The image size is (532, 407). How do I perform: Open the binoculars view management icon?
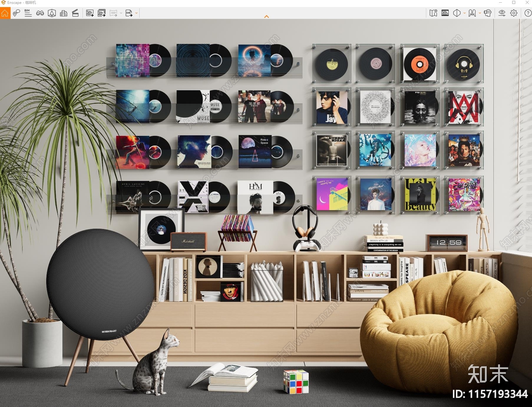click(x=40, y=13)
